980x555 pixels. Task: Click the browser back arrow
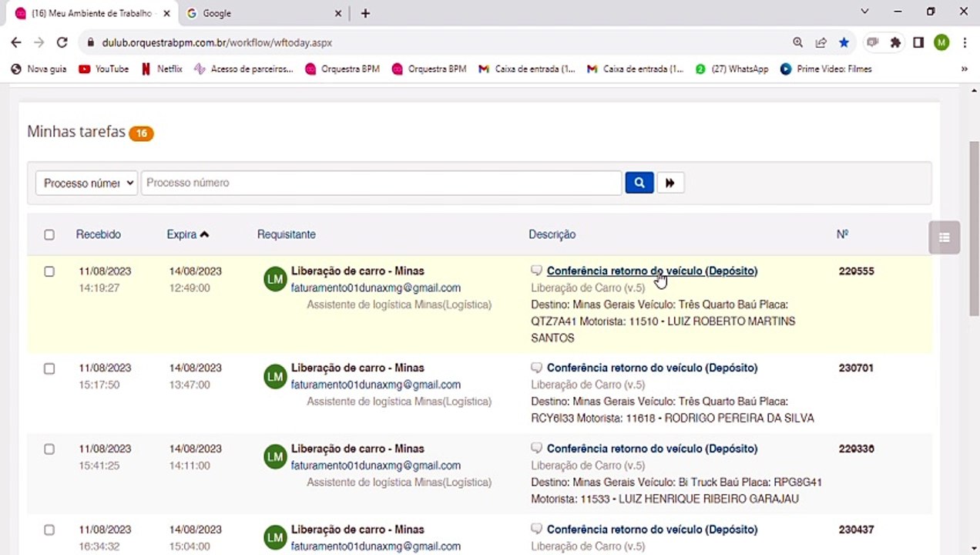pyautogui.click(x=16, y=42)
